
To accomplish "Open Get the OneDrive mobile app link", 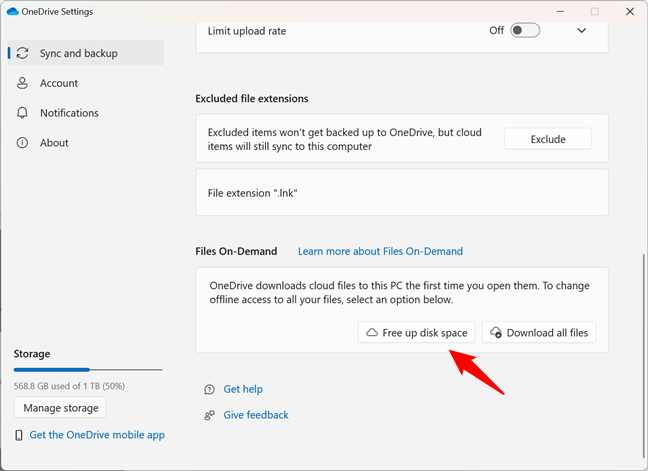I will pos(97,435).
